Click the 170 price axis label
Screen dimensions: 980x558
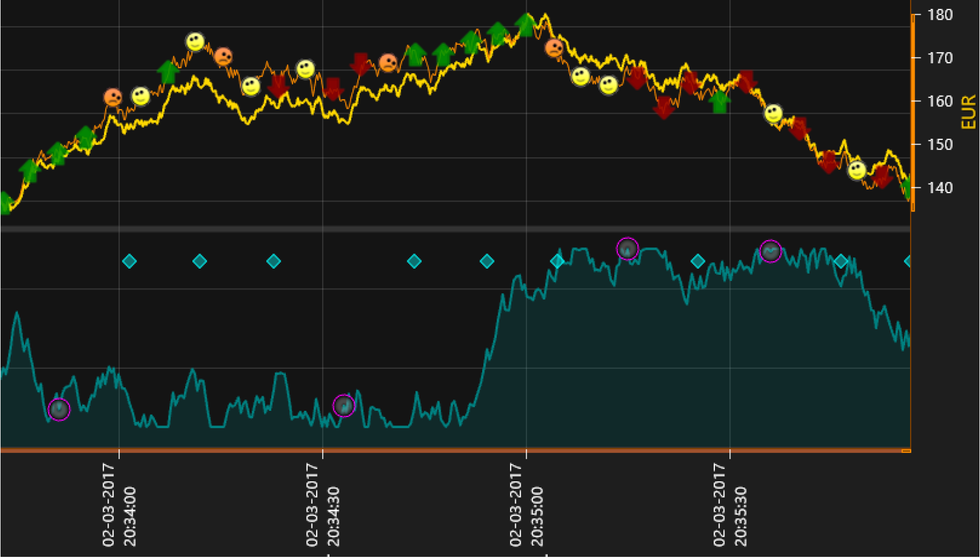coord(940,58)
